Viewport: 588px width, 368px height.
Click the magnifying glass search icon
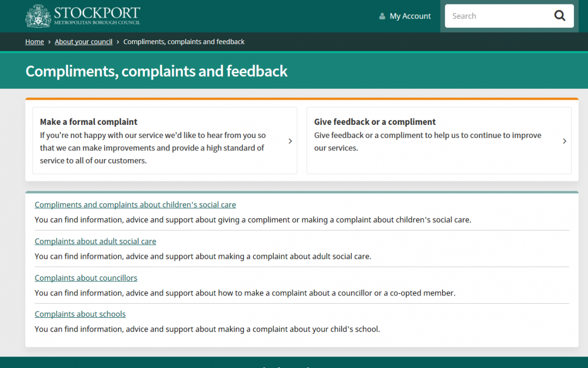pos(560,16)
